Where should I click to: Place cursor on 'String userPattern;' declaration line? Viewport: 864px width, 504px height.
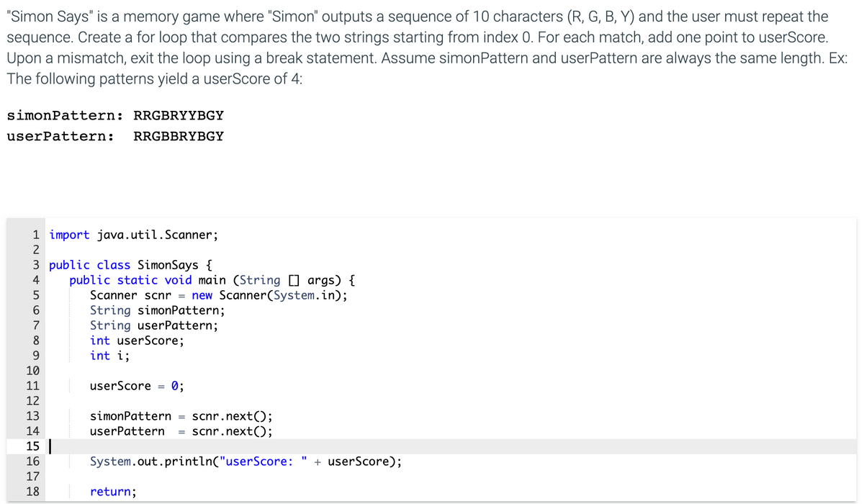pyautogui.click(x=153, y=325)
